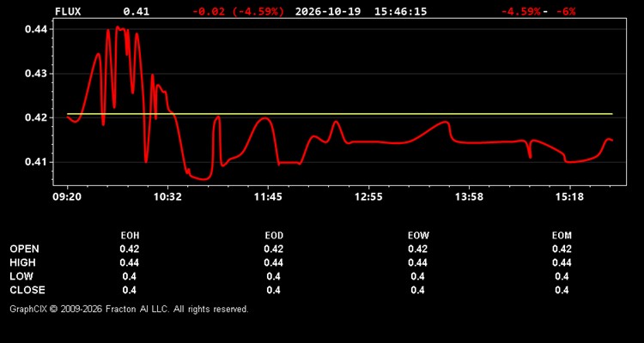The image size is (644, 343).
Task: Click the EOD CLOSE value 0.4
Action: (274, 290)
